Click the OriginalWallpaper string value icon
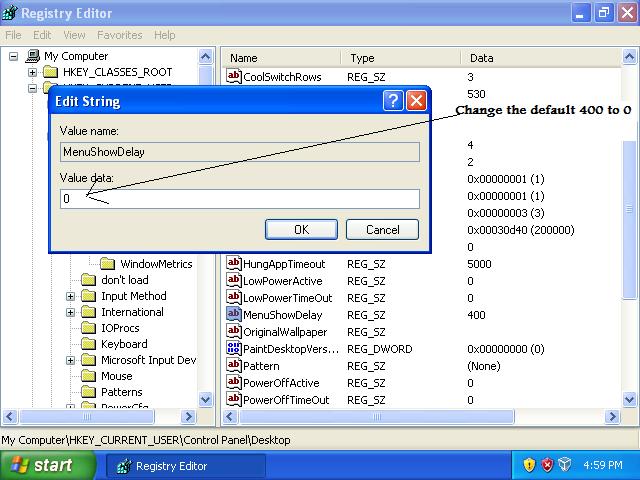This screenshot has width=640, height=480. (233, 331)
